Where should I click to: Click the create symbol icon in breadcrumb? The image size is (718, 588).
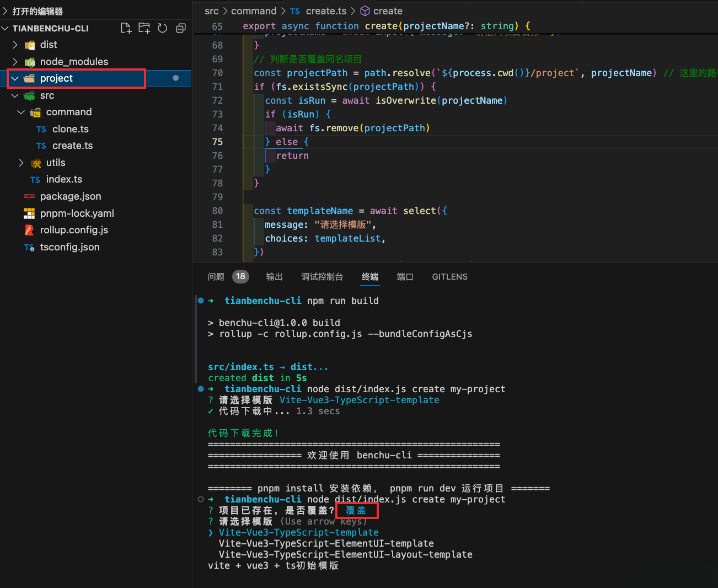tap(365, 11)
